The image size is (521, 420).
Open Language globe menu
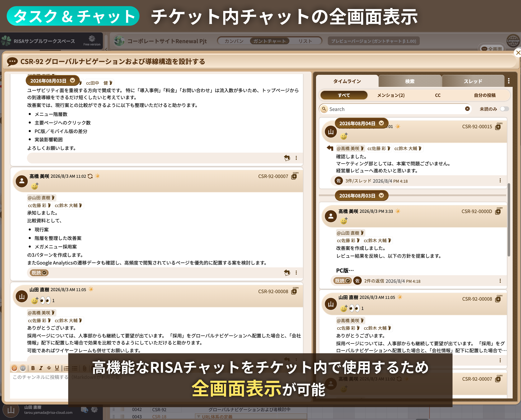[x=513, y=41]
